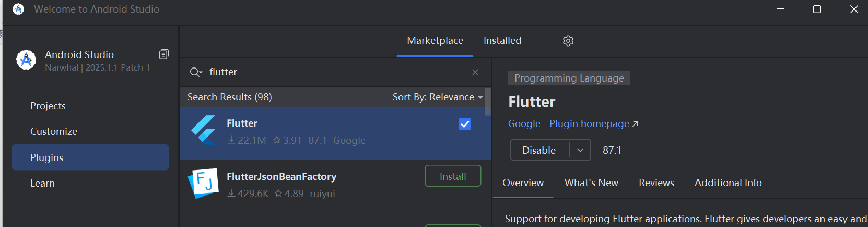The height and width of the screenshot is (227, 868).
Task: Expand the Disable button dropdown arrow
Action: (x=580, y=150)
